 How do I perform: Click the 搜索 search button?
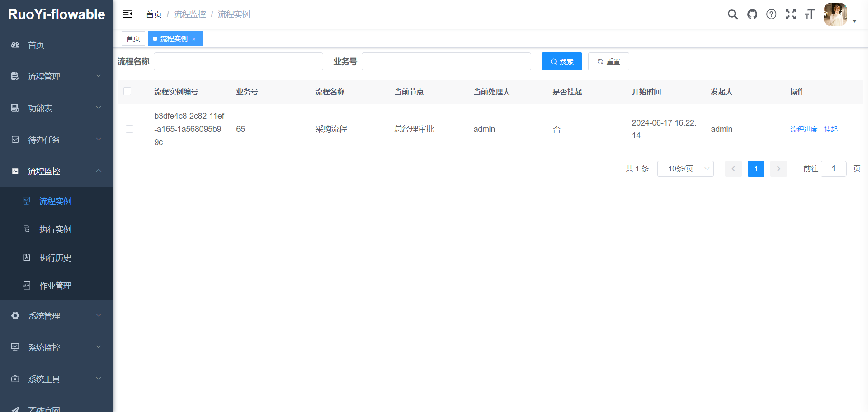tap(561, 61)
